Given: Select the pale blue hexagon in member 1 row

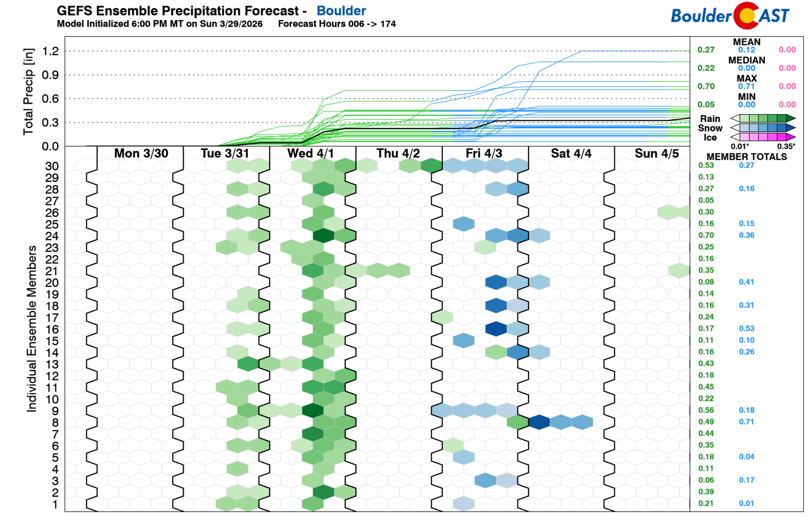Looking at the screenshot, I should point(463,504).
